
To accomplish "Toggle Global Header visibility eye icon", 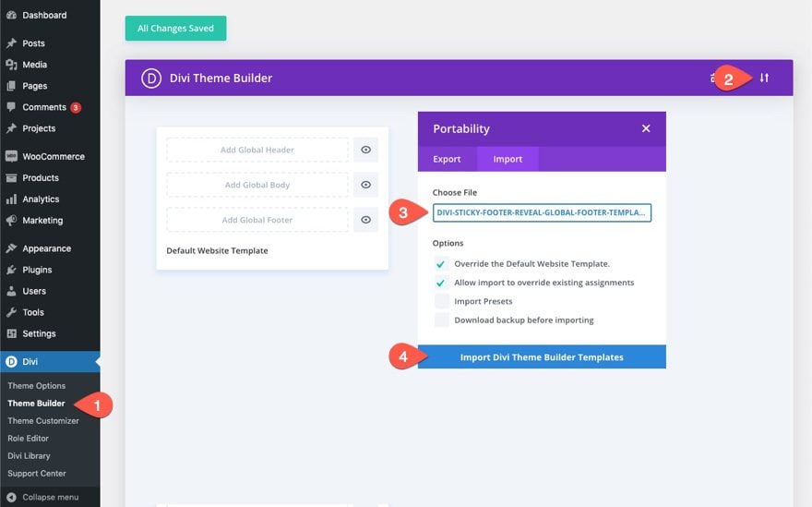I will coord(365,150).
